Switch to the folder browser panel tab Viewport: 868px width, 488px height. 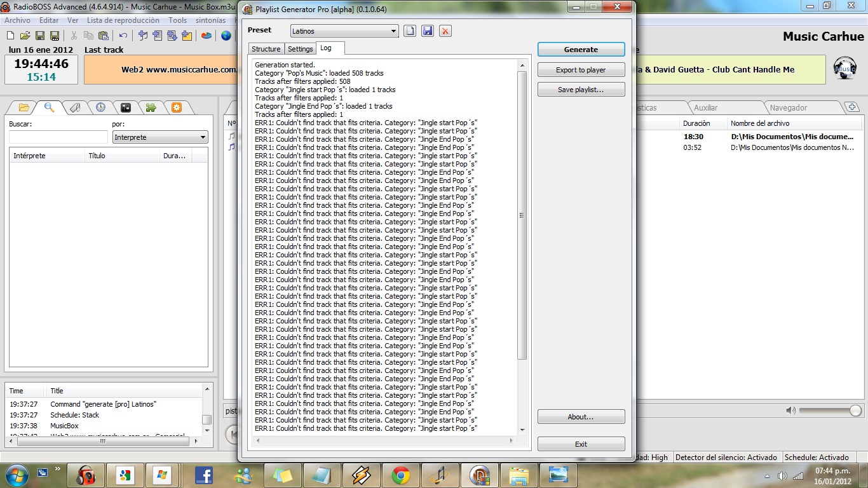click(x=24, y=107)
